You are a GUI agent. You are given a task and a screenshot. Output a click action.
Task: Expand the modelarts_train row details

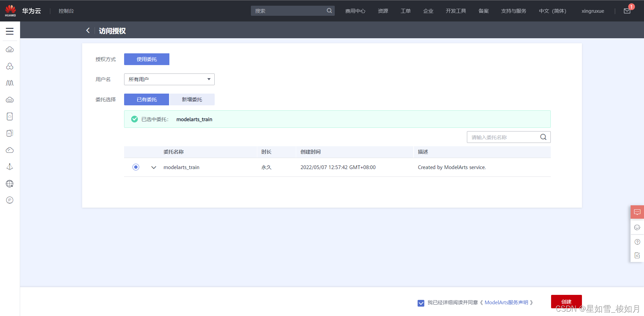click(x=154, y=167)
